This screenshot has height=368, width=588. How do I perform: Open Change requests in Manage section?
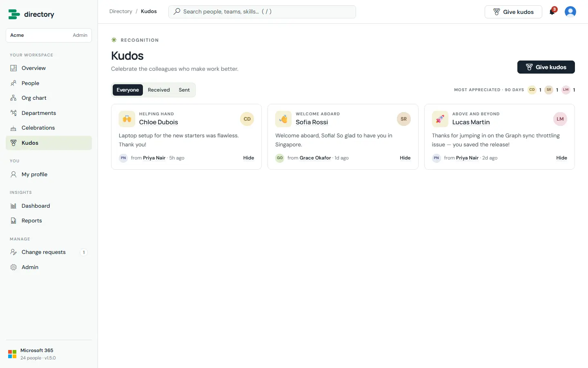(49, 252)
